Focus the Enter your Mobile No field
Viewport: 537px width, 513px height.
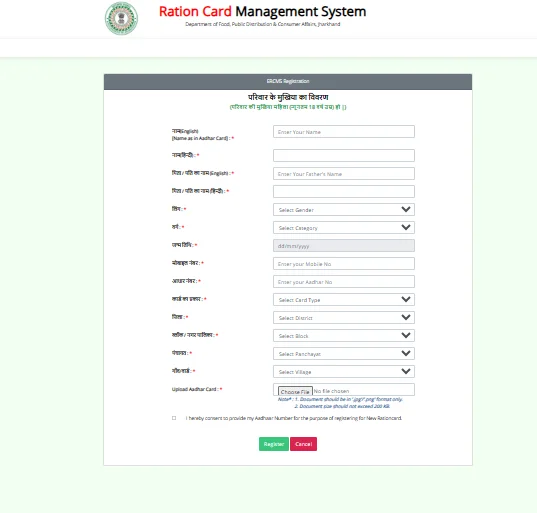click(344, 264)
